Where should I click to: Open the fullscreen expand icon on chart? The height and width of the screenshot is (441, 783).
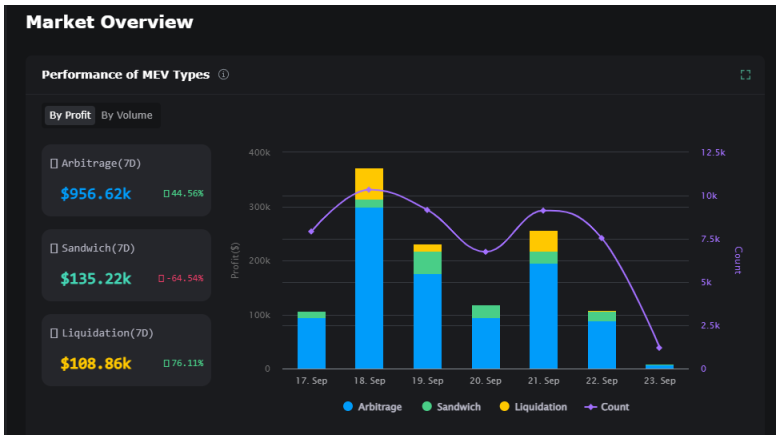point(745,75)
